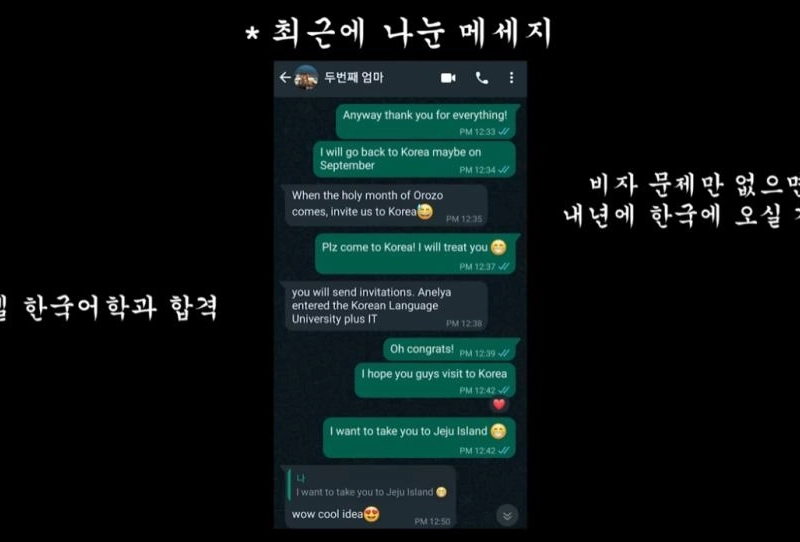
Task: Select the 'I hope you guys visit to Korea' message
Action: click(435, 381)
